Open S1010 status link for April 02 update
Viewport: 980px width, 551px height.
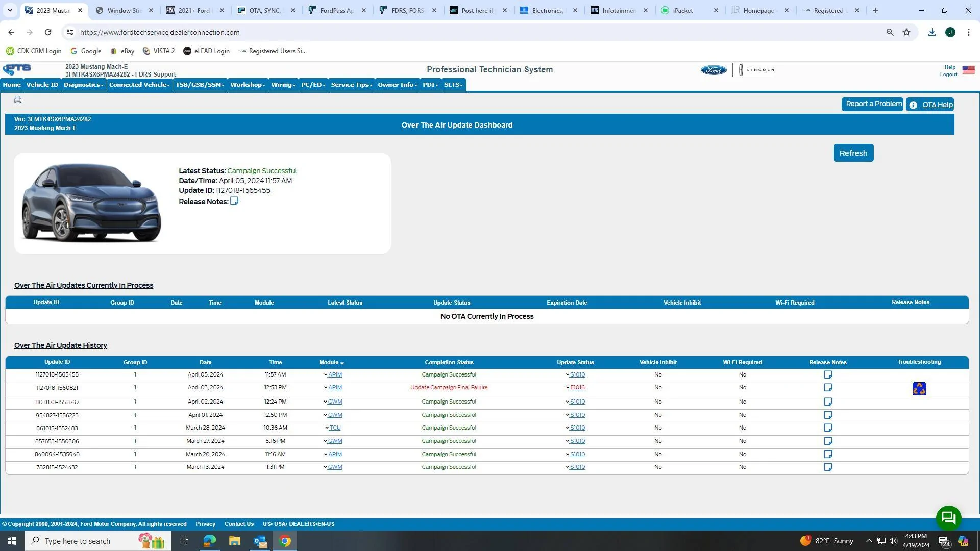[x=577, y=402]
